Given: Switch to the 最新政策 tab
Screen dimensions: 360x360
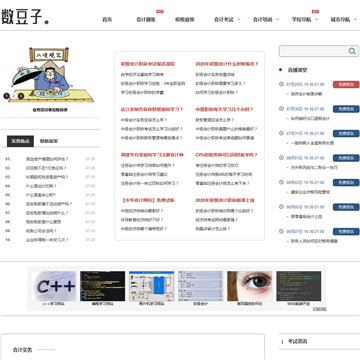Looking at the screenshot, I should (x=49, y=141).
